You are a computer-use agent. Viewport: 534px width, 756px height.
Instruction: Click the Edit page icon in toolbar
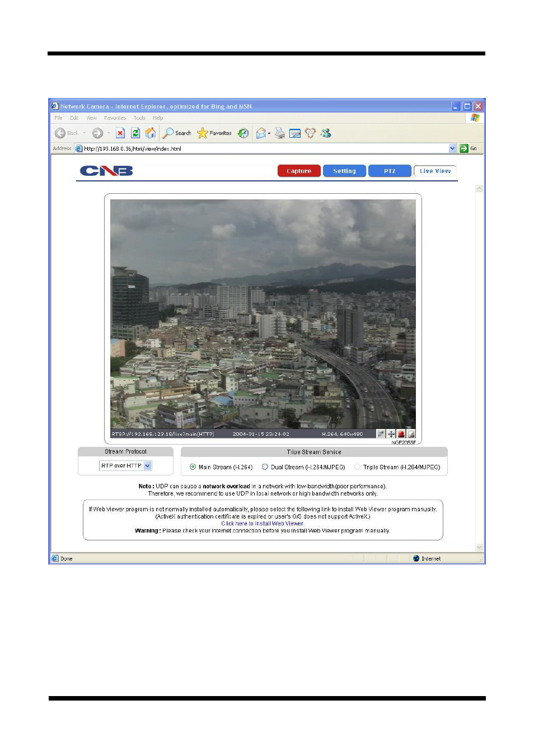(295, 133)
